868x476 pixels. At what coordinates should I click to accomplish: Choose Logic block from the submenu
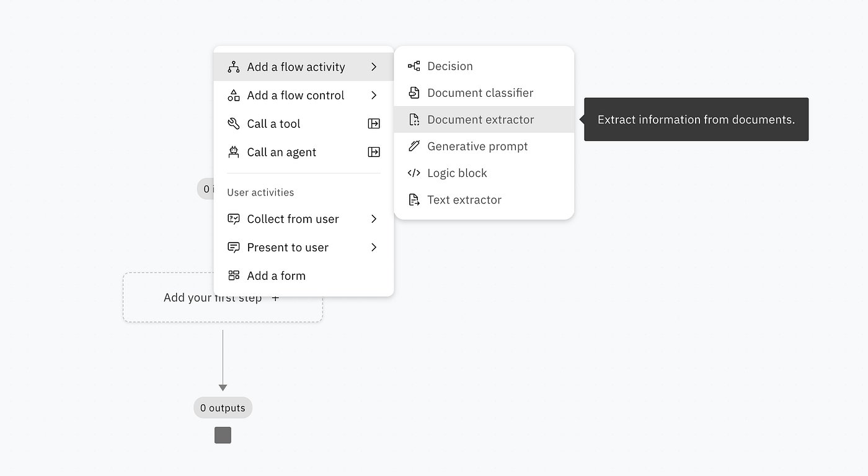(484, 173)
